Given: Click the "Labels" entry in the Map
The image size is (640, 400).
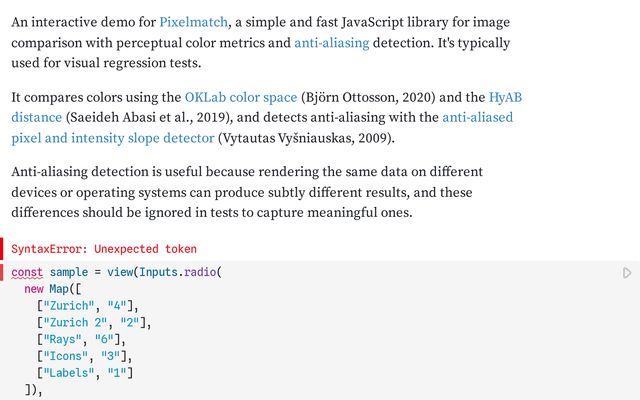Looking at the screenshot, I should pos(85,373).
